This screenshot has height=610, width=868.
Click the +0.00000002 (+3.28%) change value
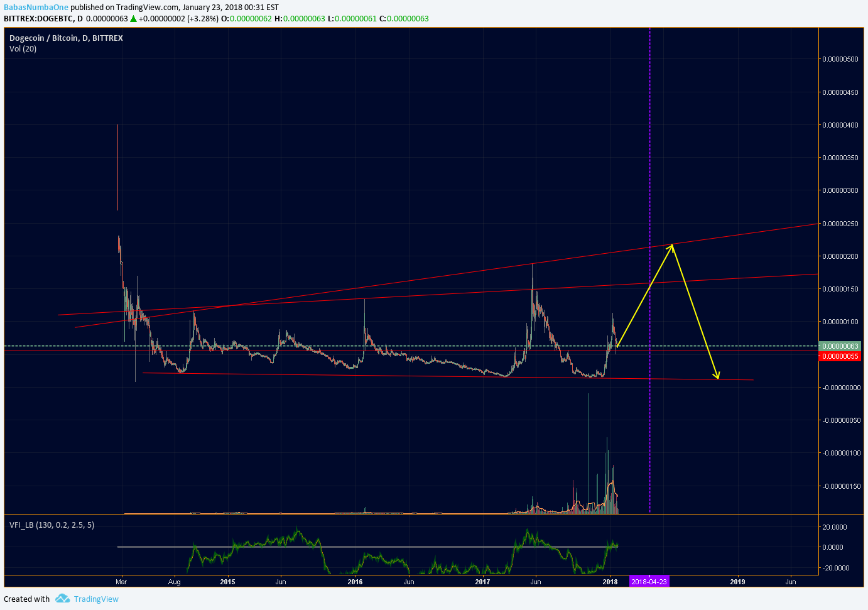click(179, 18)
